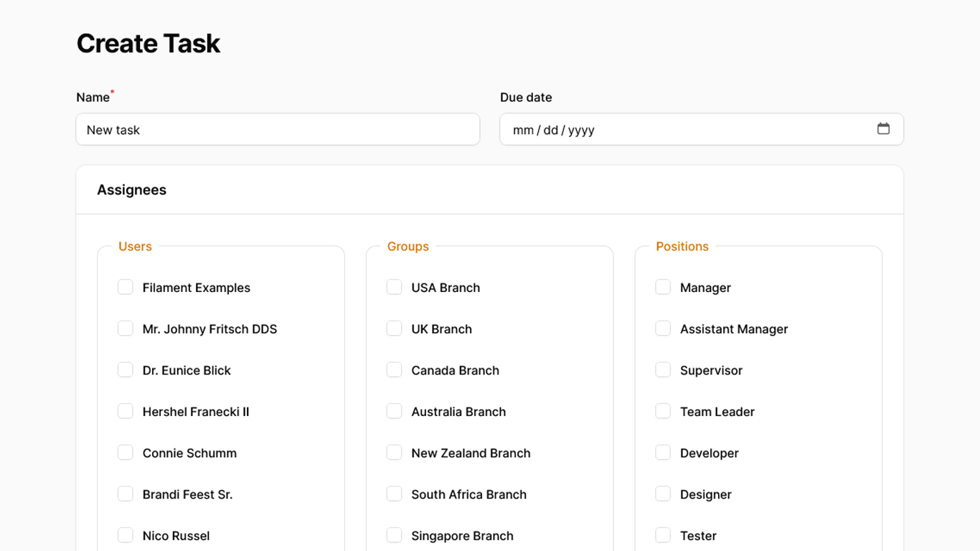Tick the Brandi Feest Sr. checkbox
This screenshot has height=551, width=980.
coord(126,494)
